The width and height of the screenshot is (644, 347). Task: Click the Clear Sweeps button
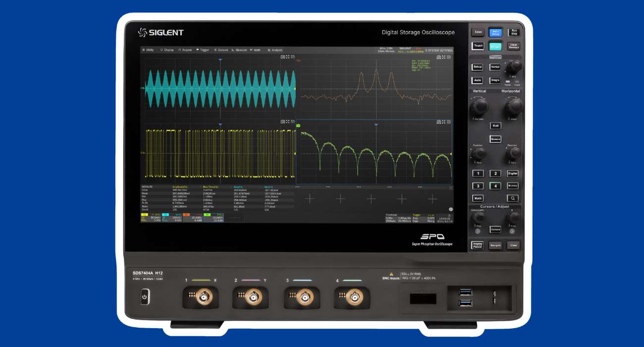514,46
